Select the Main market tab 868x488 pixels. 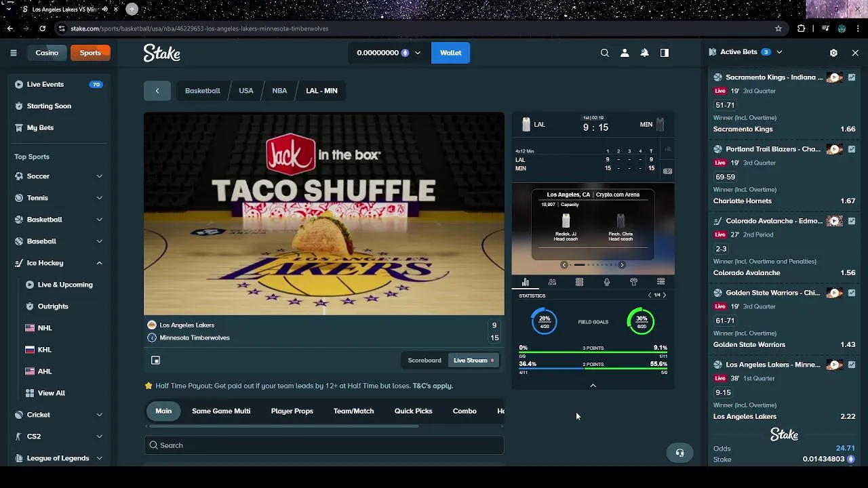(163, 411)
